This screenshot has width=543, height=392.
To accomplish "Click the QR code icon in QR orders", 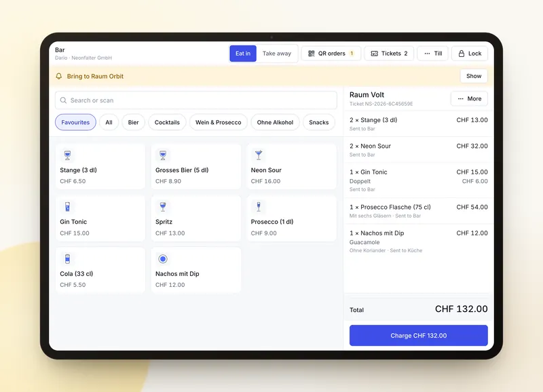I will (312, 54).
